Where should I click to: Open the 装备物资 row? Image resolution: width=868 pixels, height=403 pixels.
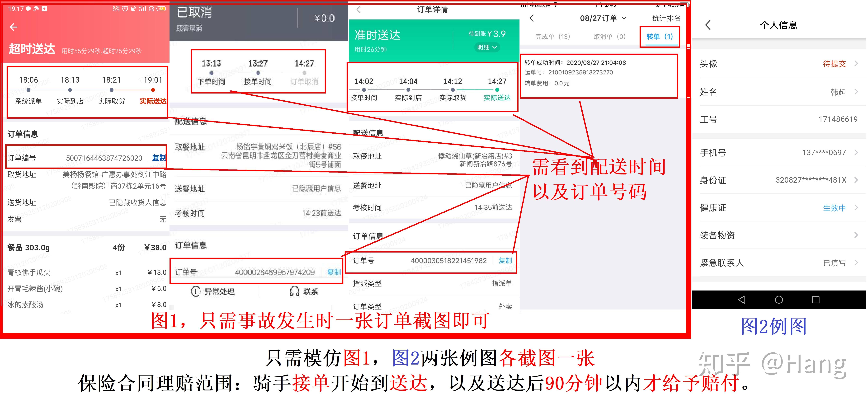779,235
